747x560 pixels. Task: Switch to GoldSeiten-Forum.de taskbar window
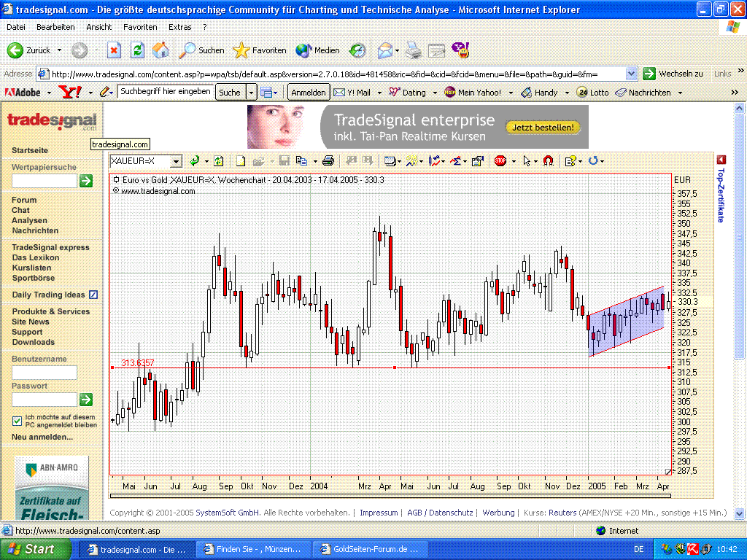pos(370,550)
